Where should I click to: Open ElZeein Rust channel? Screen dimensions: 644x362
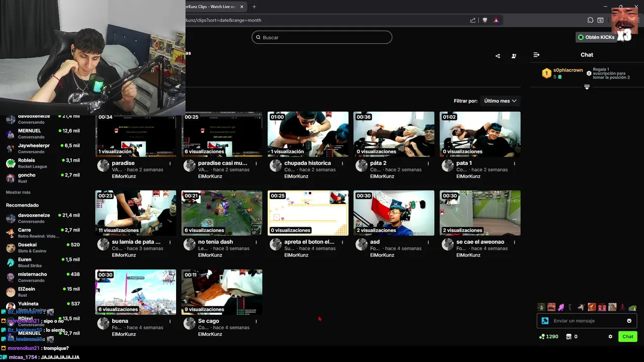[x=43, y=292]
